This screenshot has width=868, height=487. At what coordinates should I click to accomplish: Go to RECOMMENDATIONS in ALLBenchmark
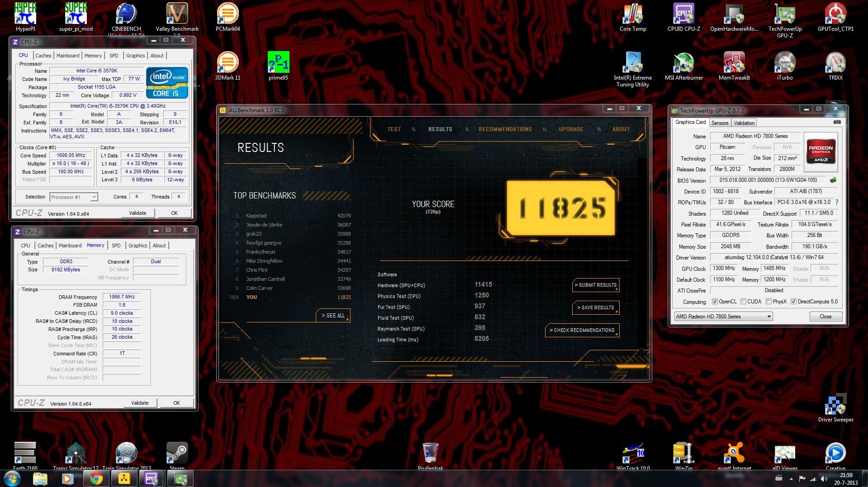click(505, 129)
